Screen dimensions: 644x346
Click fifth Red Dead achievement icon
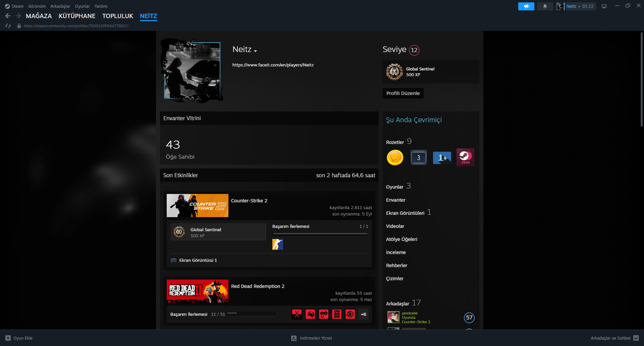click(x=350, y=314)
